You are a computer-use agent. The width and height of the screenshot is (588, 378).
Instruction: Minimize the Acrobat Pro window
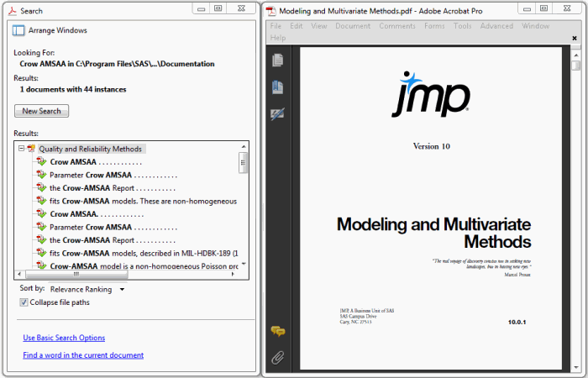pyautogui.click(x=527, y=8)
